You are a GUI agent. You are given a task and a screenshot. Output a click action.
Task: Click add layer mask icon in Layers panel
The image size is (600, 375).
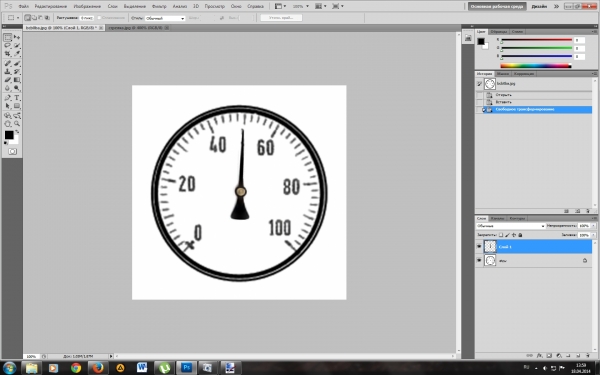[549, 355]
